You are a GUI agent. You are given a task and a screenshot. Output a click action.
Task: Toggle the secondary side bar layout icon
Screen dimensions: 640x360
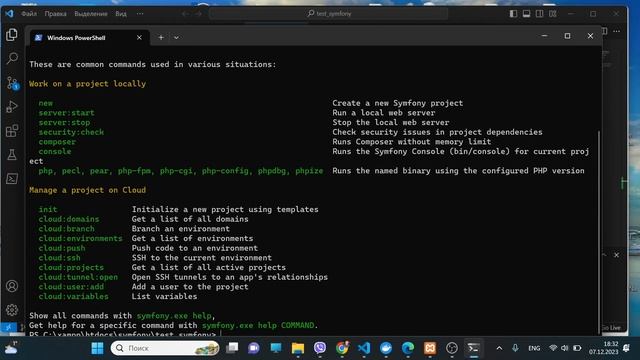pyautogui.click(x=540, y=14)
